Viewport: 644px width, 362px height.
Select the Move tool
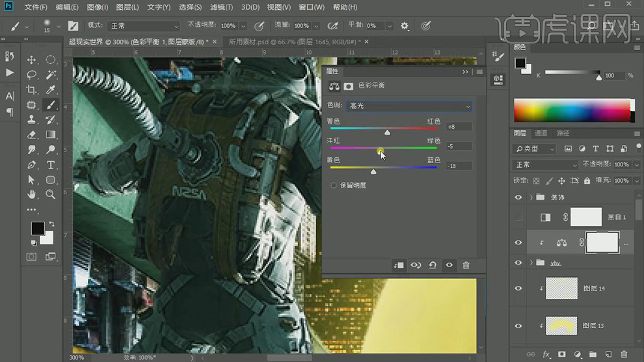click(x=31, y=60)
